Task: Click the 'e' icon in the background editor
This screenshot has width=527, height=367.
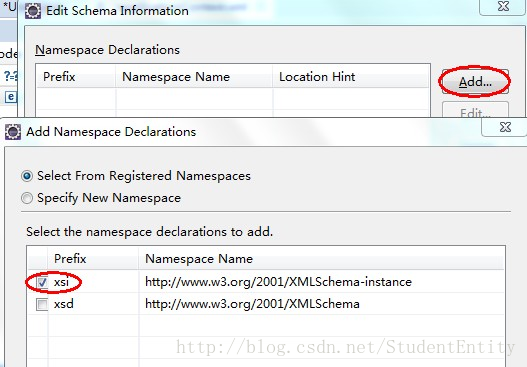Action: point(10,97)
